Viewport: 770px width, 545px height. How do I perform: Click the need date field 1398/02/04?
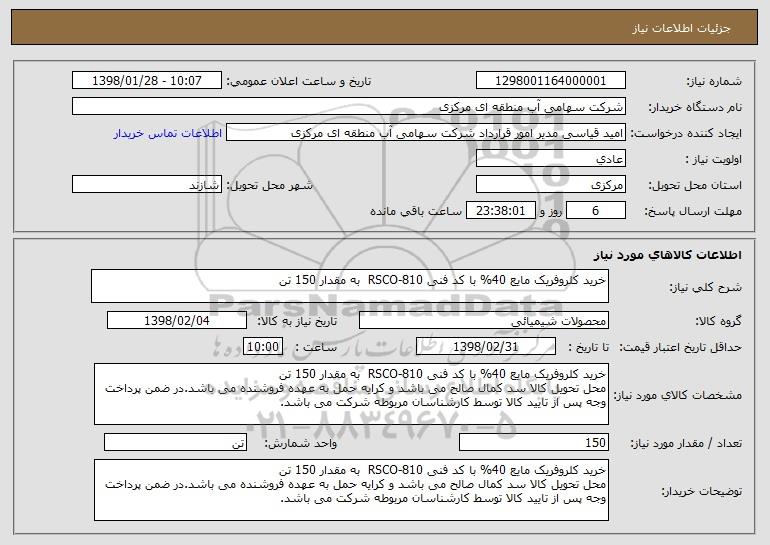pos(177,321)
